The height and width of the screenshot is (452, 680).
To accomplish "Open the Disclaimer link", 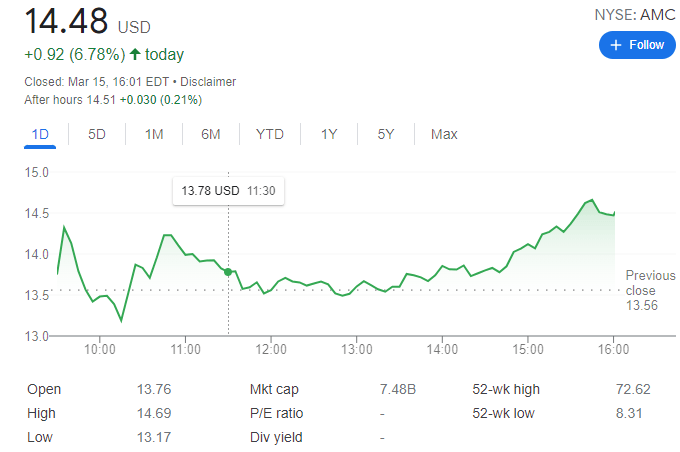I will click(x=209, y=82).
